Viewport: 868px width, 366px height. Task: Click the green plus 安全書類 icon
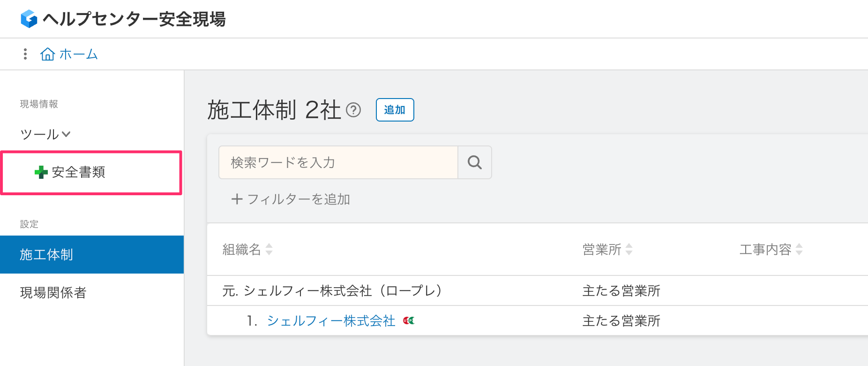(x=41, y=172)
